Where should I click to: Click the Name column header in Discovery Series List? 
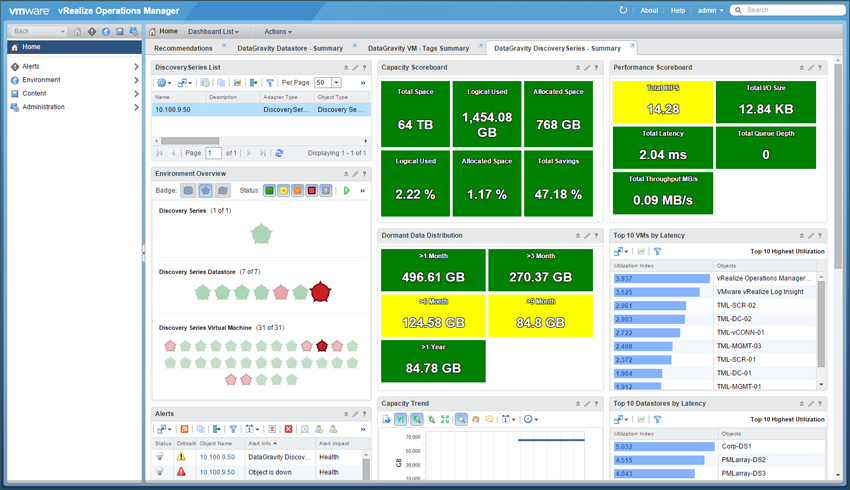pos(179,97)
